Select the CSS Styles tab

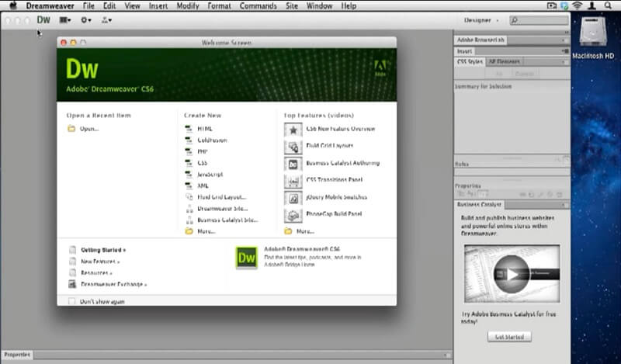tap(470, 62)
